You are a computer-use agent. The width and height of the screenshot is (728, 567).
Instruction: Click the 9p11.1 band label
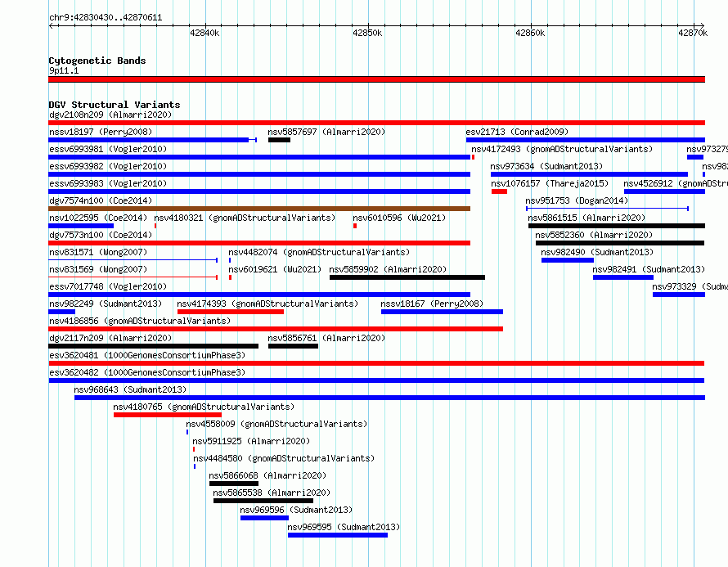(x=64, y=70)
